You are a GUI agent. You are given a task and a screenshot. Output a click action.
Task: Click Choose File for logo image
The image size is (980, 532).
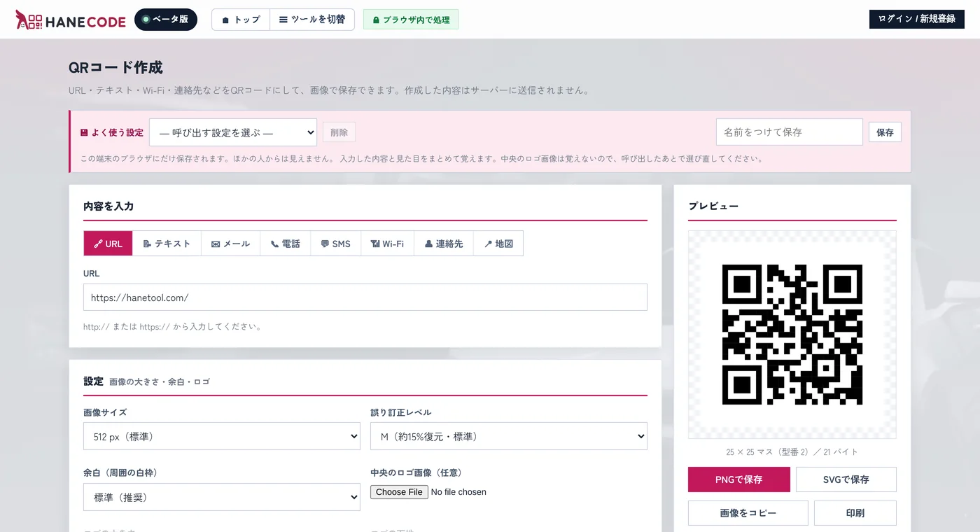399,492
